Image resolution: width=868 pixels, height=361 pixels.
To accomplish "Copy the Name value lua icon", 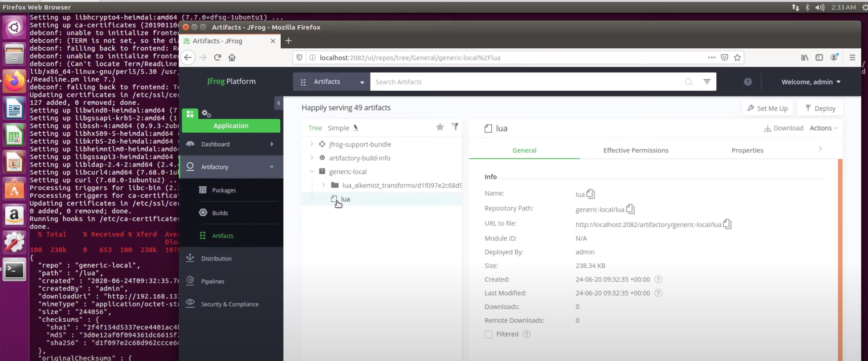I will pos(590,194).
